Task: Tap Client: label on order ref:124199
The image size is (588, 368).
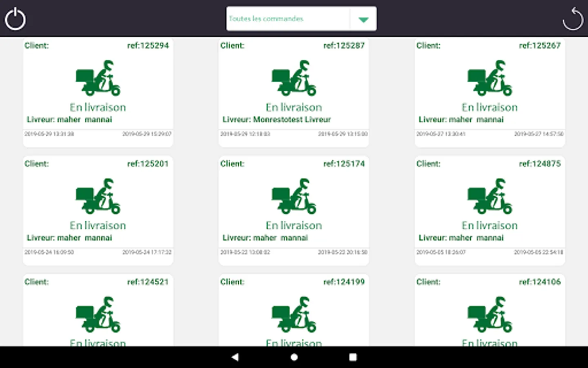Action: pyautogui.click(x=232, y=282)
